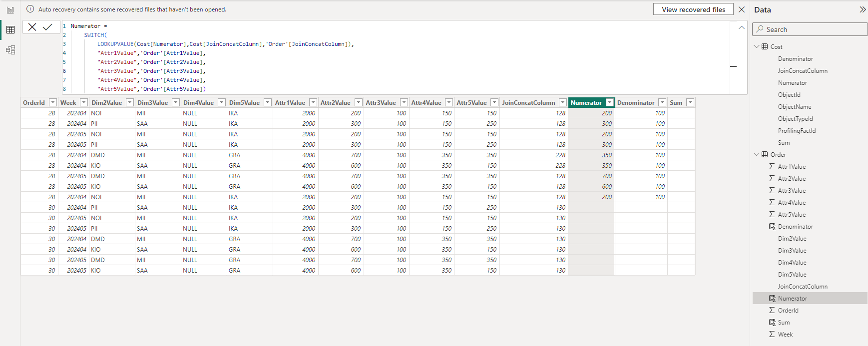Viewport: 868px width, 346px height.
Task: Open the Attr2Value column filter dropdown
Action: (x=358, y=102)
